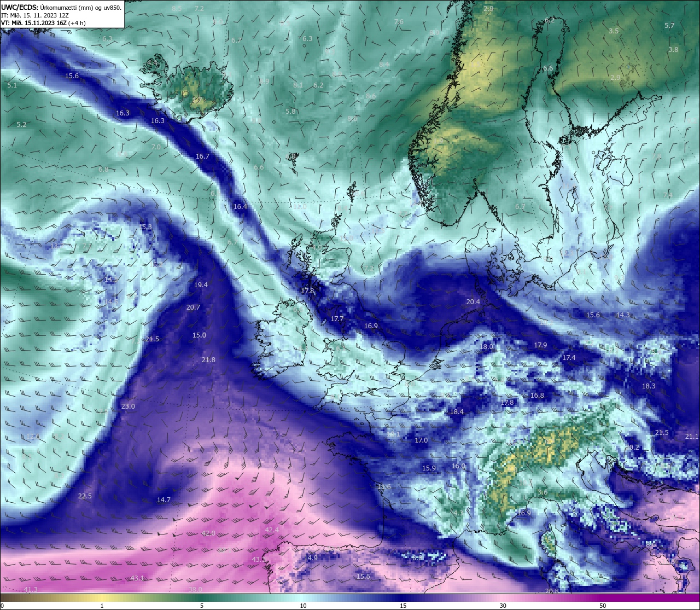The width and height of the screenshot is (700, 610).
Task: Click the map value '17.0'
Action: [421, 440]
